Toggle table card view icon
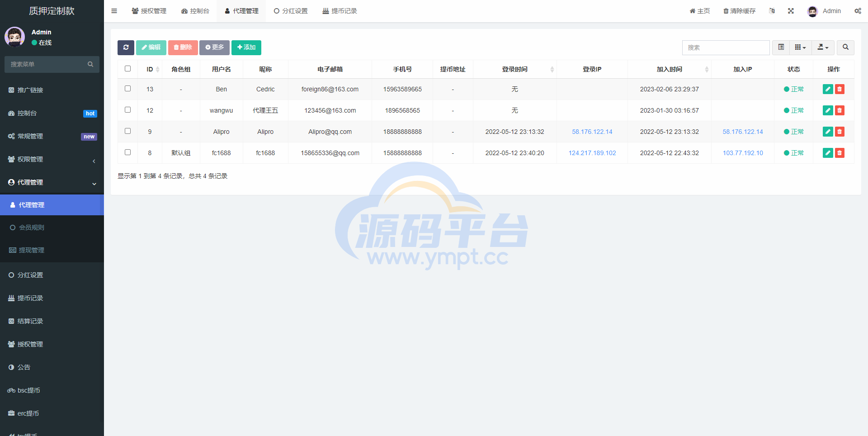The height and width of the screenshot is (436, 868). [781, 47]
